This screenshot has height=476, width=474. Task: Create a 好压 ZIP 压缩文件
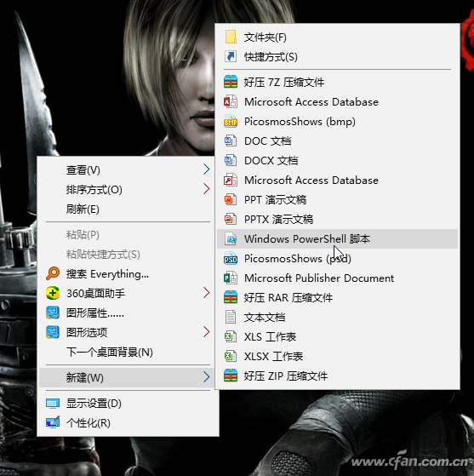point(338,376)
